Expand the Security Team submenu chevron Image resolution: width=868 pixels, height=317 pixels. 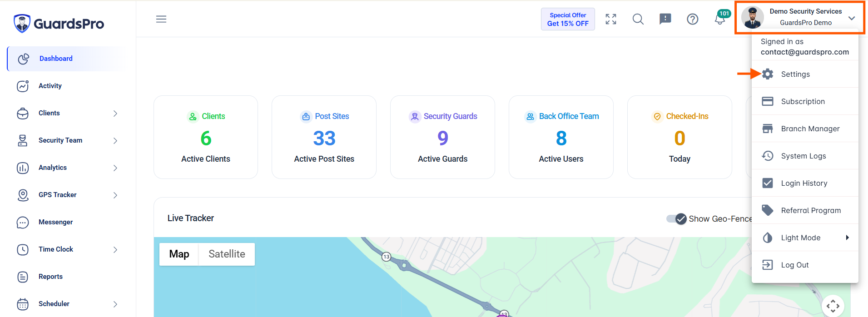tap(115, 140)
